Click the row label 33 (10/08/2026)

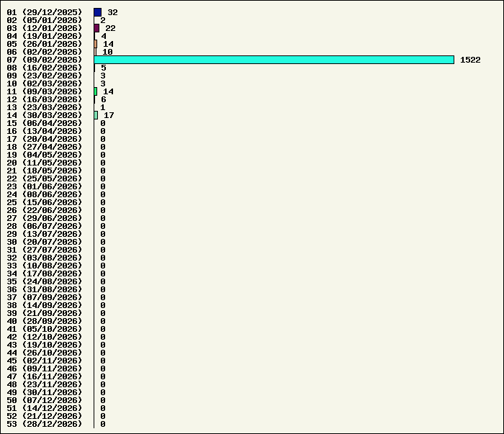click(x=45, y=266)
